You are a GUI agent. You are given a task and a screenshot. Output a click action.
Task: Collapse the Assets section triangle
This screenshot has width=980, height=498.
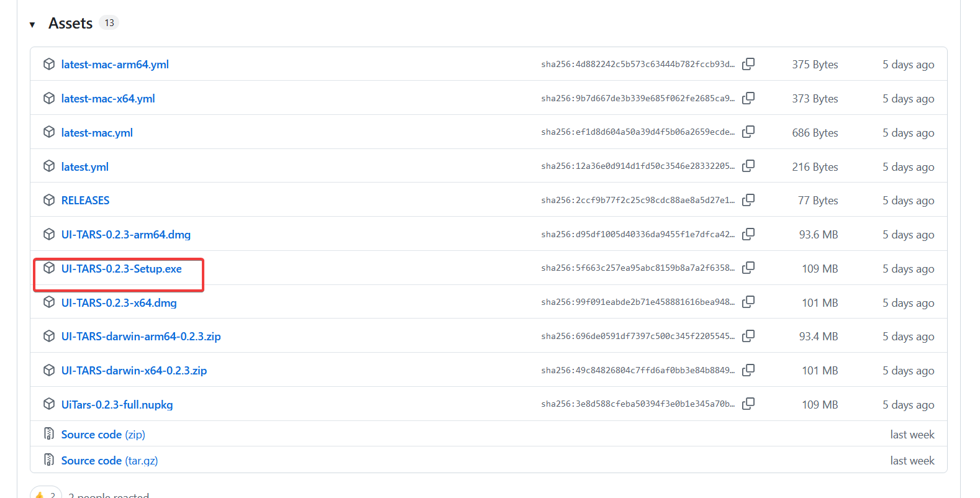[32, 25]
